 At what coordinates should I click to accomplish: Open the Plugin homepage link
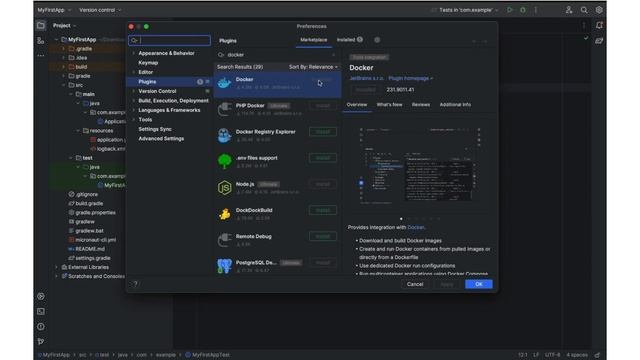point(411,78)
